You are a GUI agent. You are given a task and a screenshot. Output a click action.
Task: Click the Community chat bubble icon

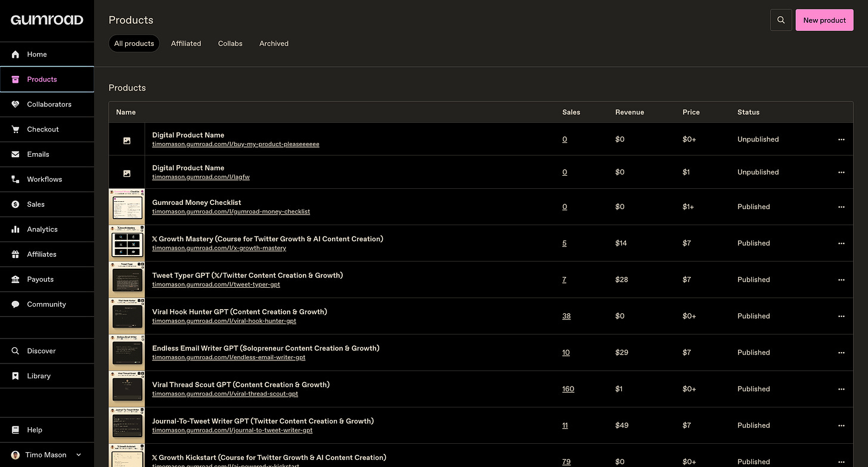pos(15,304)
